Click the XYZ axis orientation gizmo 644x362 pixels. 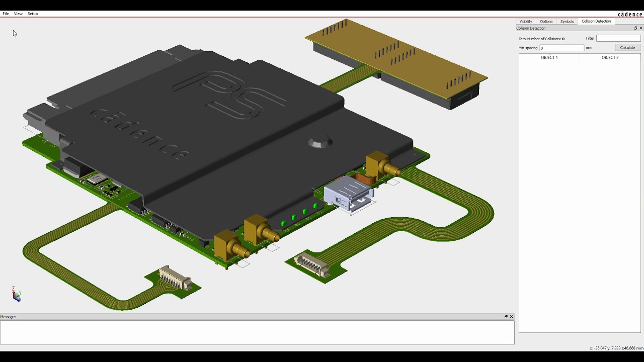click(17, 295)
